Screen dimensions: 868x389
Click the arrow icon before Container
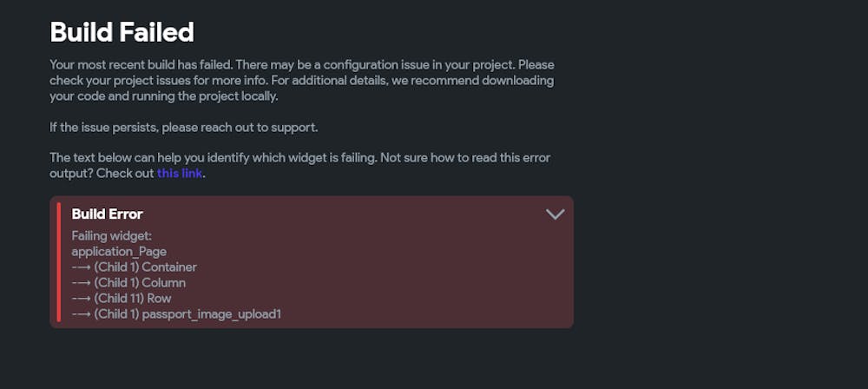click(82, 267)
